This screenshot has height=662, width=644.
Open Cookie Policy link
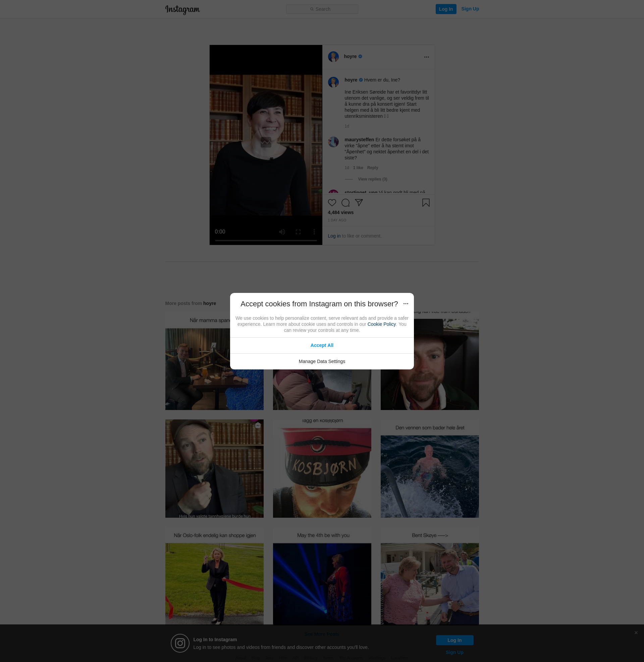(381, 324)
